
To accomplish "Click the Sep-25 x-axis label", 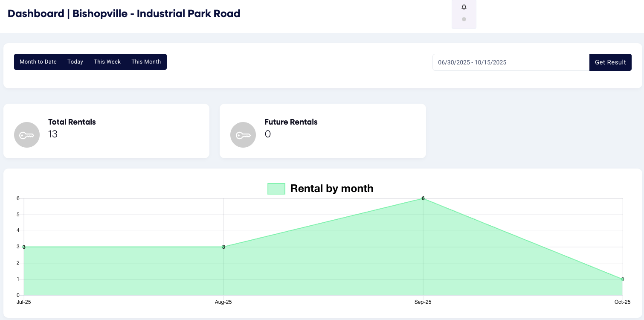I will click(423, 302).
